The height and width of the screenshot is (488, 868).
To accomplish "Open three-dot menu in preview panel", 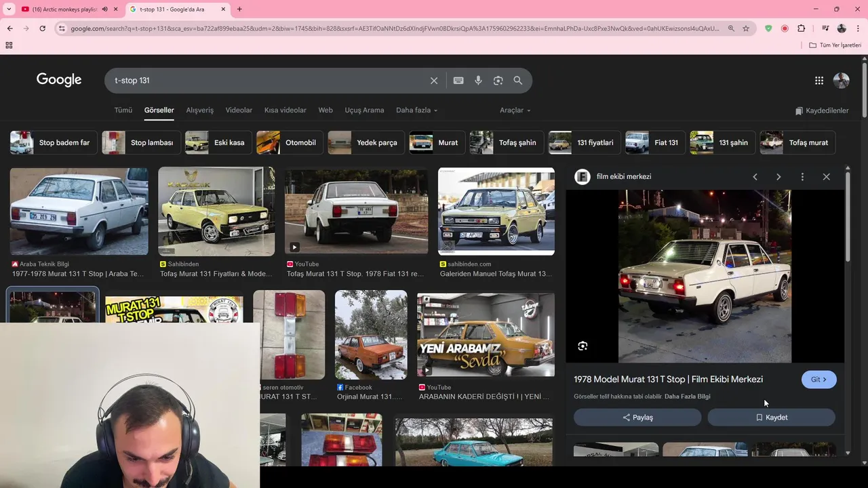I will point(802,177).
